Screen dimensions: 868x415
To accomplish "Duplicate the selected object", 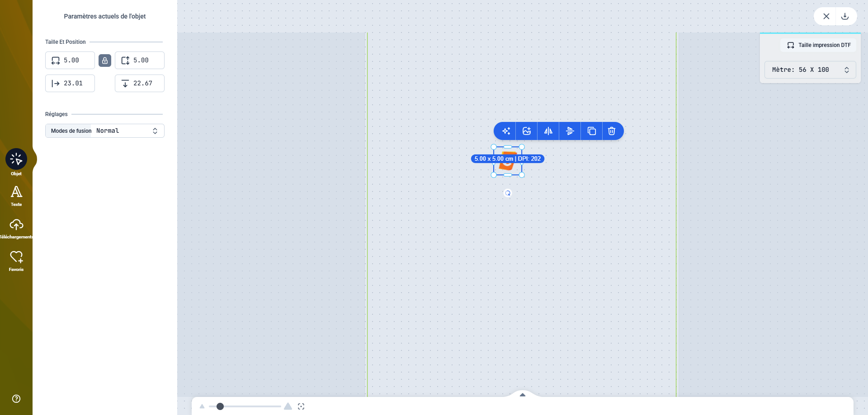I will (x=591, y=131).
